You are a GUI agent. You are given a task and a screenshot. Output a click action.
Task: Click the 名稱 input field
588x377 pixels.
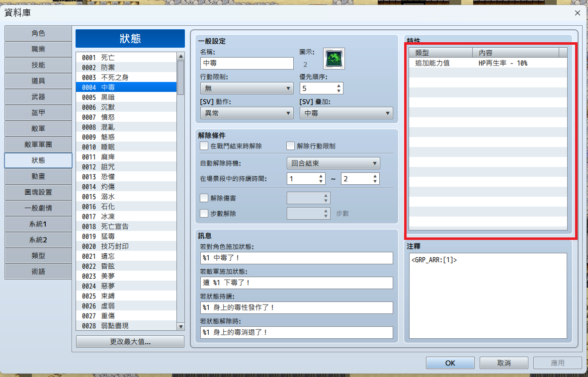247,64
